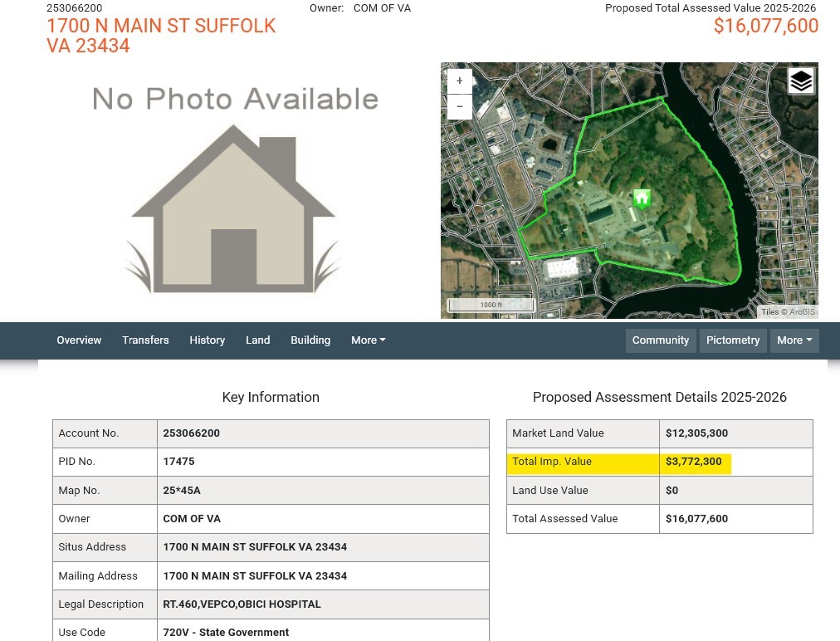
Task: Open the map layers switcher
Action: pyautogui.click(x=801, y=81)
